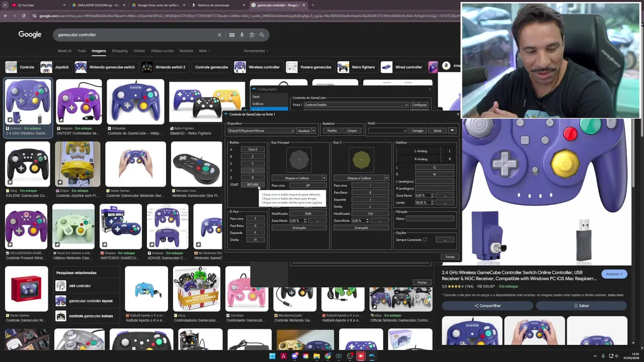Remap button A set to Click 0
Screen dimensions: 644x362
[253, 149]
